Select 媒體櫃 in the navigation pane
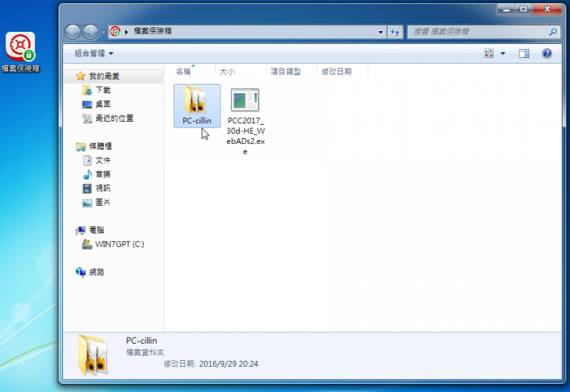Image resolution: width=570 pixels, height=392 pixels. (x=101, y=146)
